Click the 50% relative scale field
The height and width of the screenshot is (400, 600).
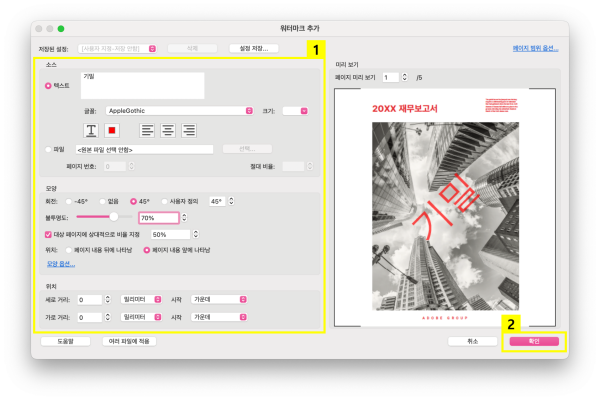coord(170,234)
